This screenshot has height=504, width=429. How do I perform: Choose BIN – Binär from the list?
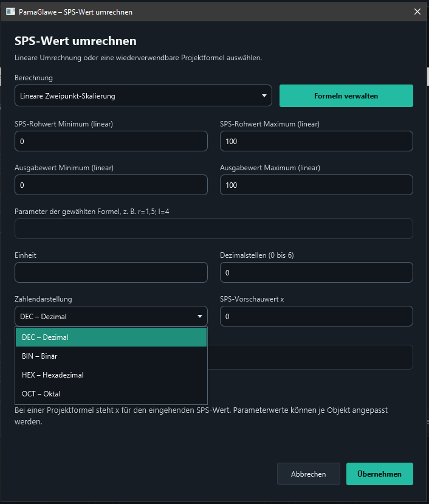[x=111, y=356]
